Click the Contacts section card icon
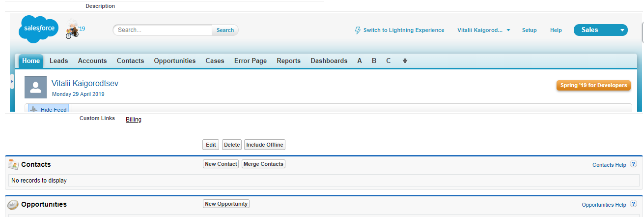This screenshot has height=217, width=644. click(13, 164)
